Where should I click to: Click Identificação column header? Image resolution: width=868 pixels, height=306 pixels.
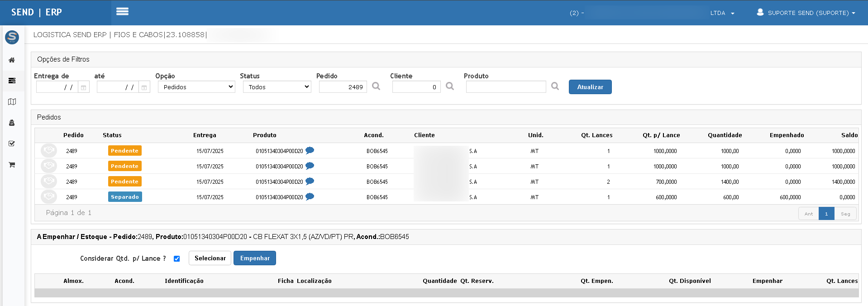point(184,281)
